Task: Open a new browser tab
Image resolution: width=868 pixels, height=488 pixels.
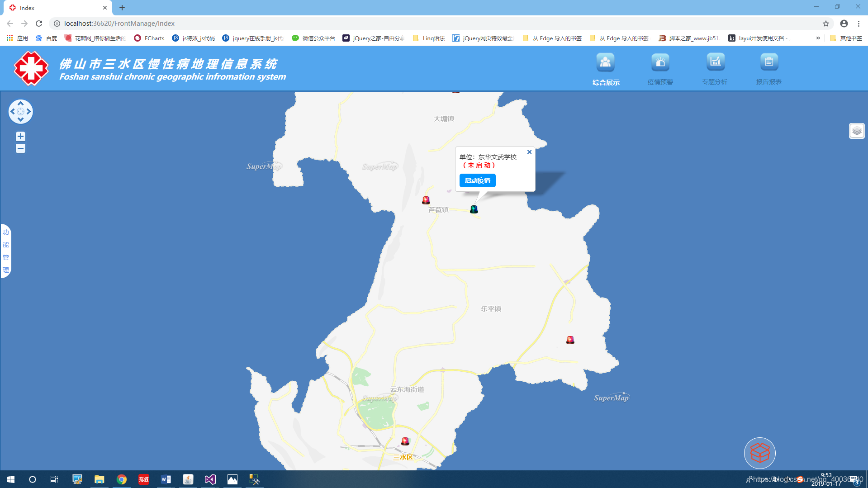Action: [x=122, y=8]
